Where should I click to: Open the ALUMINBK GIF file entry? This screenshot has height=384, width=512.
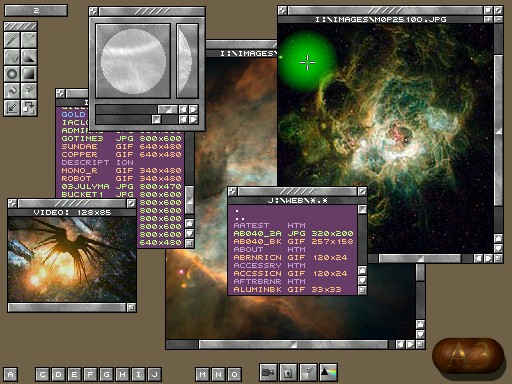287,289
